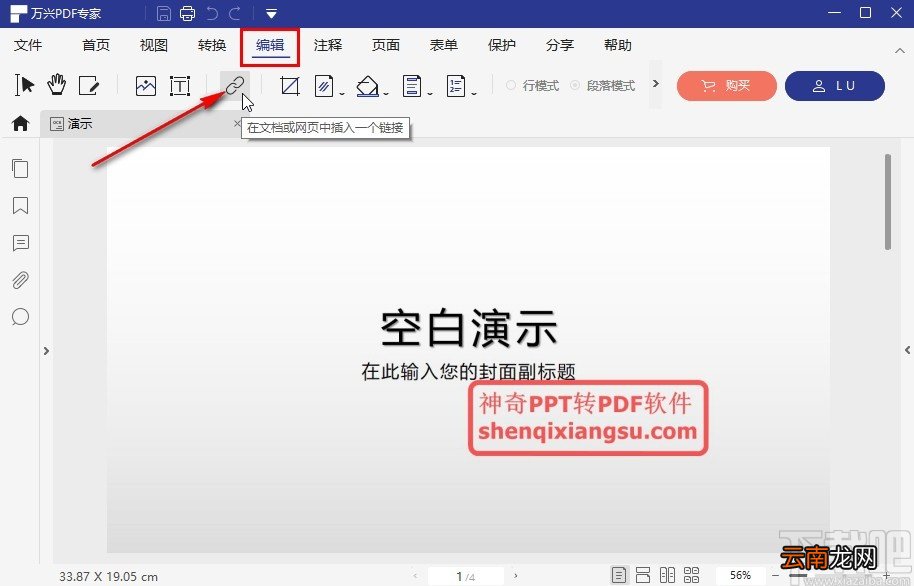
Task: Select continuous scrolling view mode
Action: tap(643, 575)
